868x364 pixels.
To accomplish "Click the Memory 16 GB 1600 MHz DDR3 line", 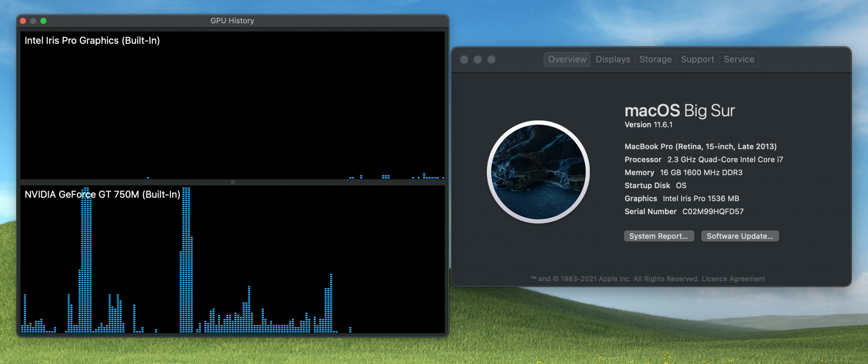I will point(684,172).
